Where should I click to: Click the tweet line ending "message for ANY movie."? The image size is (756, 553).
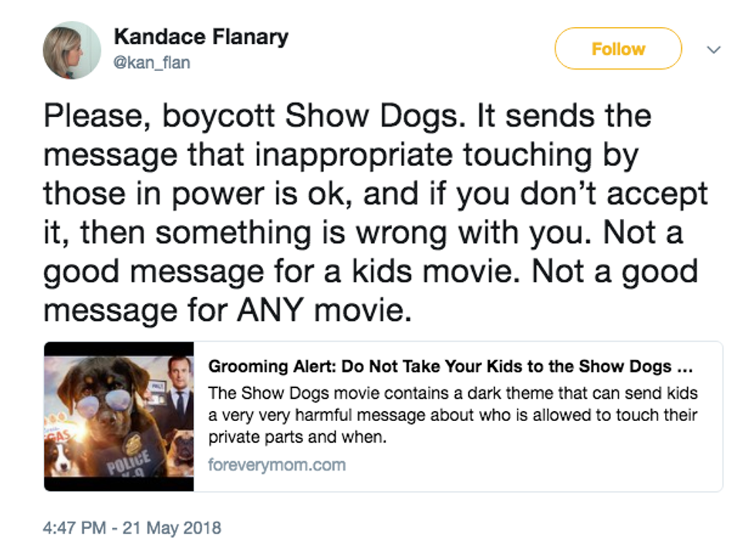click(224, 310)
